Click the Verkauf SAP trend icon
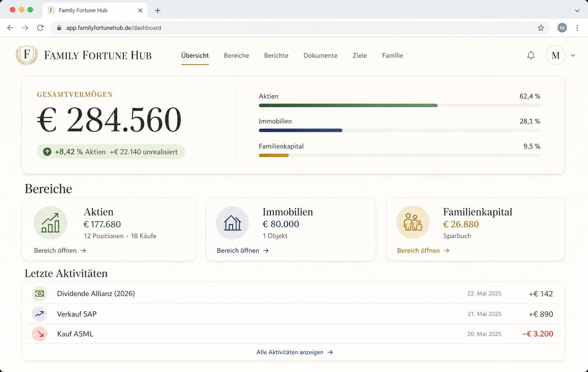588x372 pixels. pos(40,314)
